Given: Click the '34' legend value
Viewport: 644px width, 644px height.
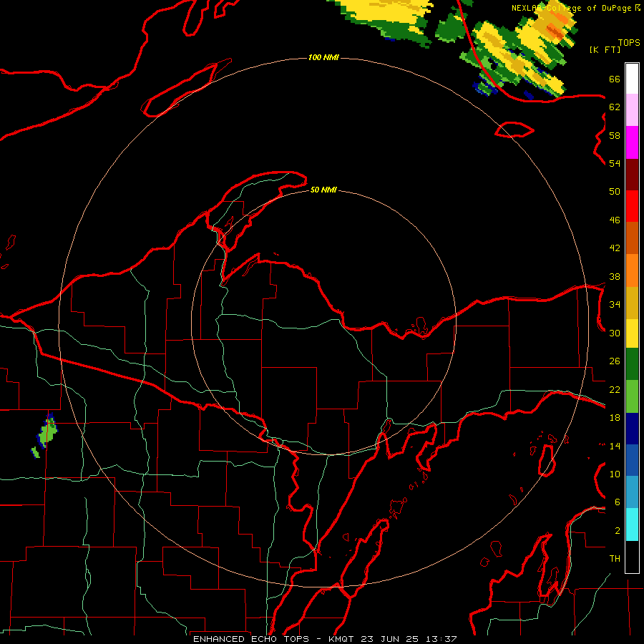Looking at the screenshot, I should click(x=615, y=305).
